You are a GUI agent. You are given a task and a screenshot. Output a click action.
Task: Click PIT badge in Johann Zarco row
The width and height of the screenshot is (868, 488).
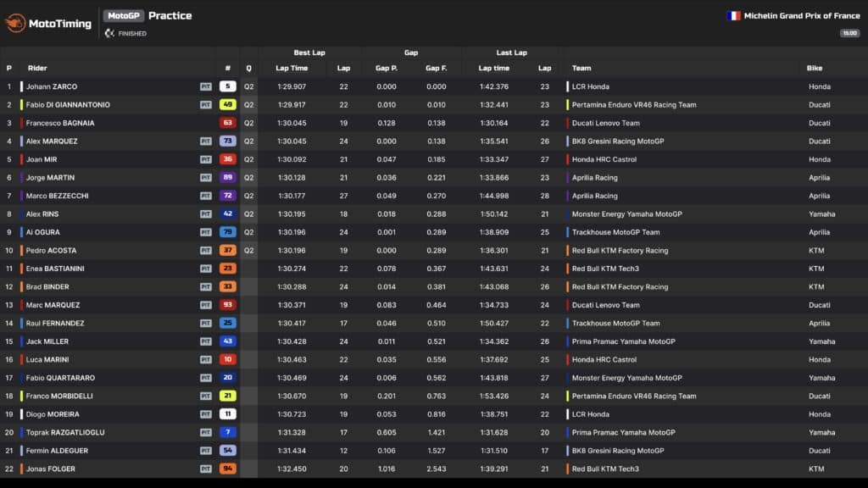206,87
